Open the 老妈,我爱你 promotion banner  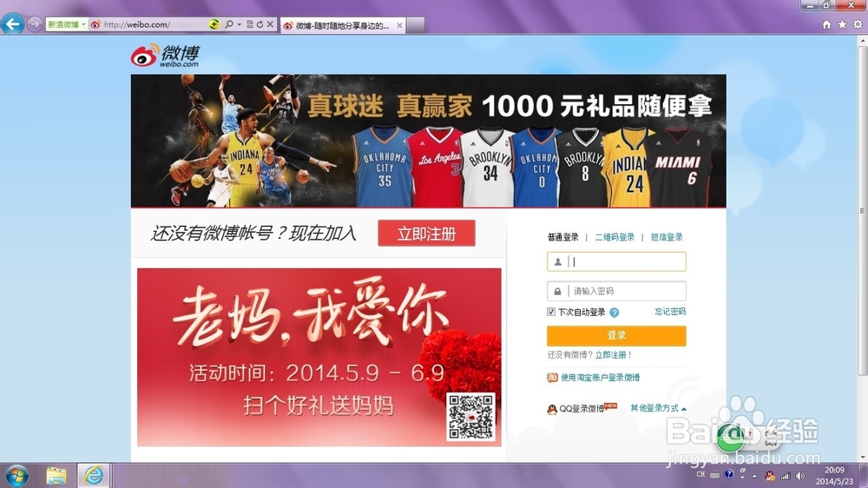coord(319,357)
